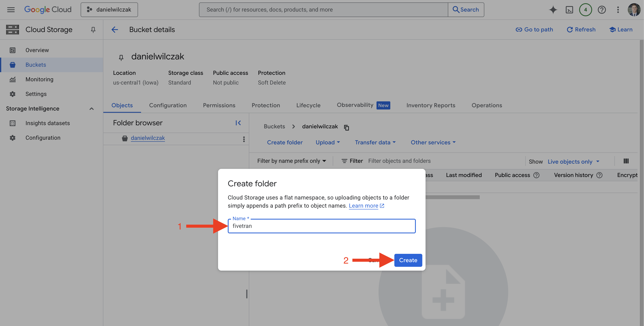Focus the Filter objects and folders field

(x=445, y=161)
